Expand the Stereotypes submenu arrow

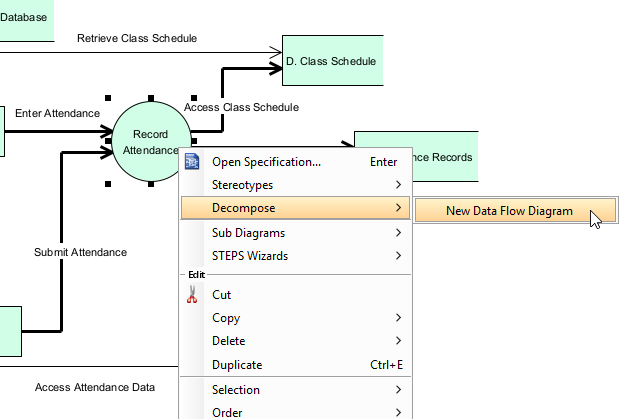(398, 185)
